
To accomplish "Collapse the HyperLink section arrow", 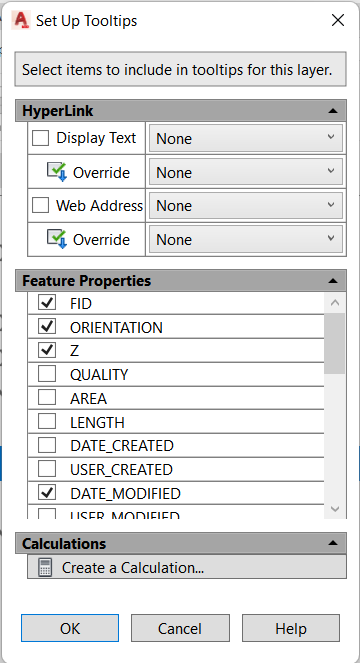I will 333,111.
